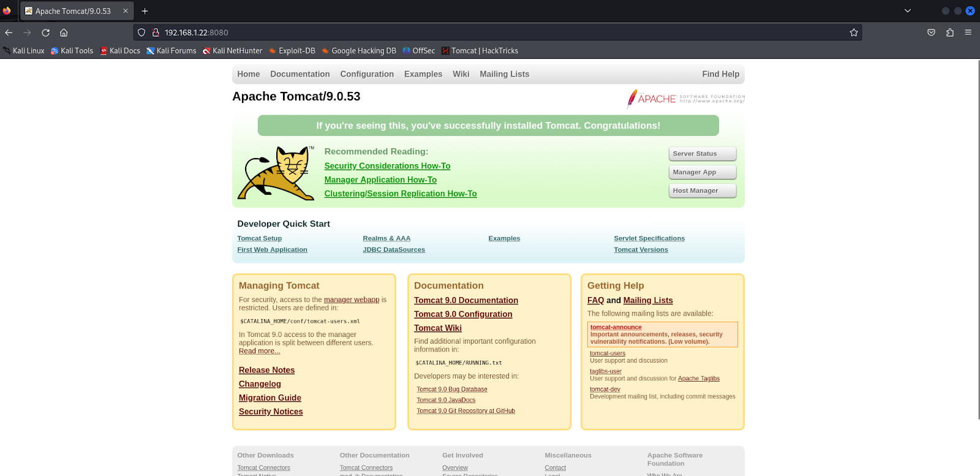Open the Kali Docs bookmark
This screenshot has width=980, height=476.
click(x=121, y=51)
